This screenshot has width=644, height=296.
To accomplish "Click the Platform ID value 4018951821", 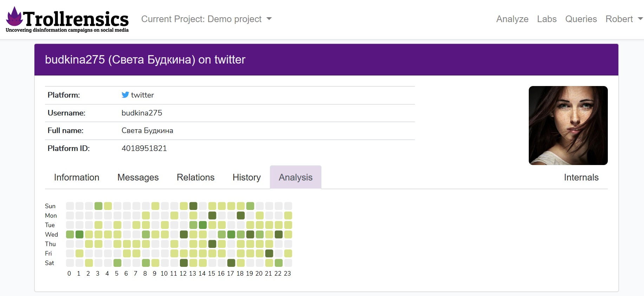I will click(x=144, y=148).
